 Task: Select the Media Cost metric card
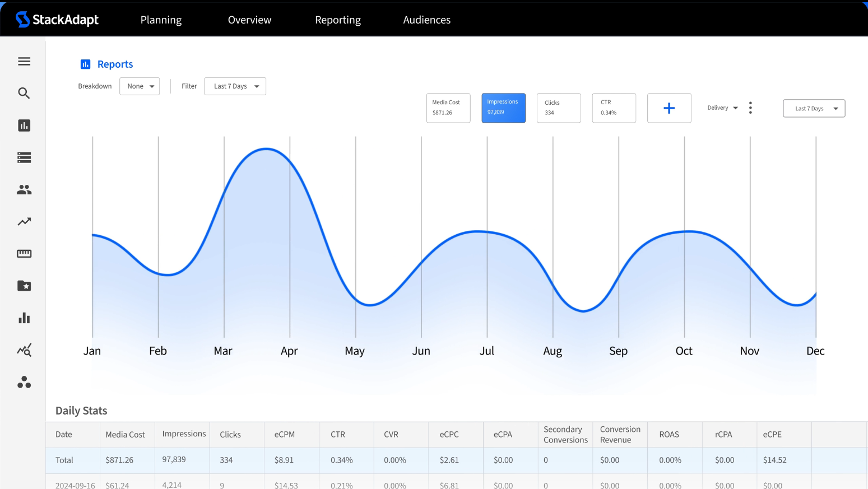(448, 108)
